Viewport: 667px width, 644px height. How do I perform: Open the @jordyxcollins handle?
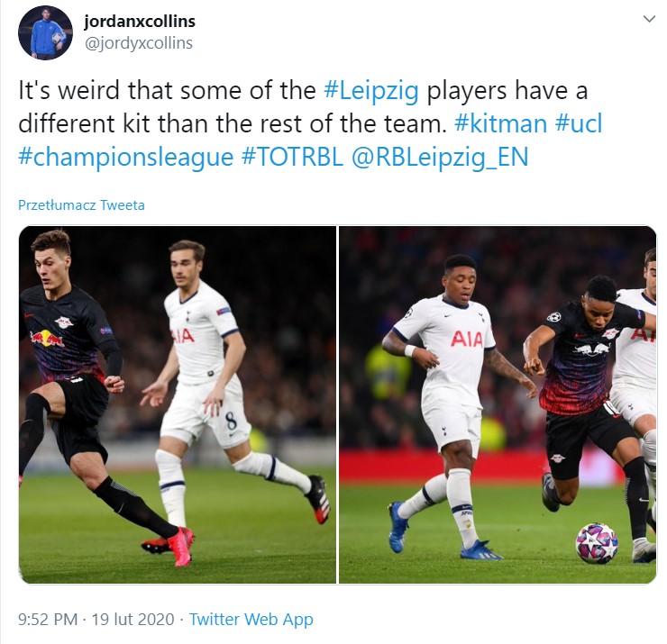tap(139, 43)
